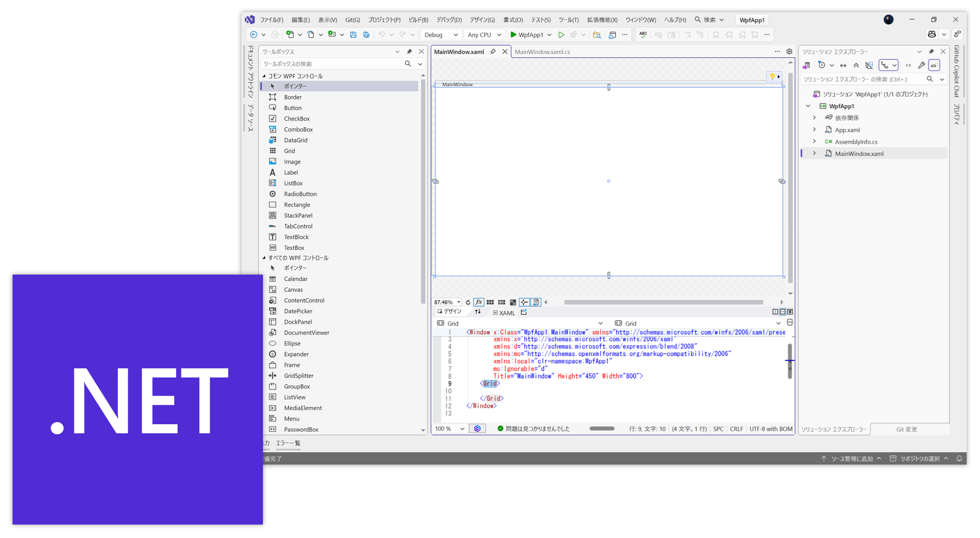The image size is (980, 538).
Task: Click the split editor icon beside Grid dropdown
Action: 790,323
